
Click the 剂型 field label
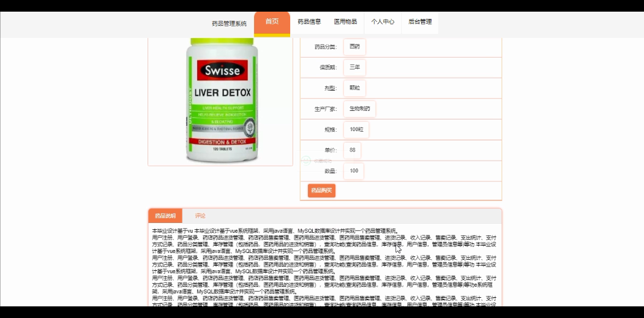331,88
